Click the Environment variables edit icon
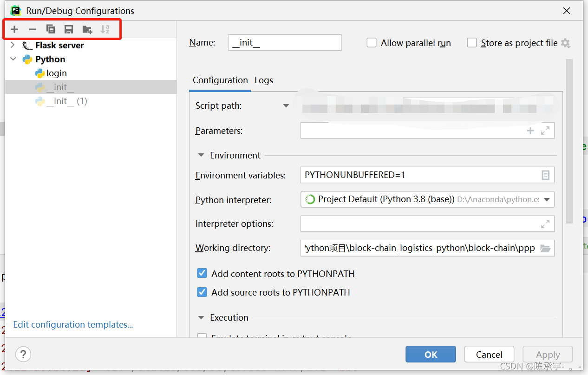 click(x=545, y=175)
